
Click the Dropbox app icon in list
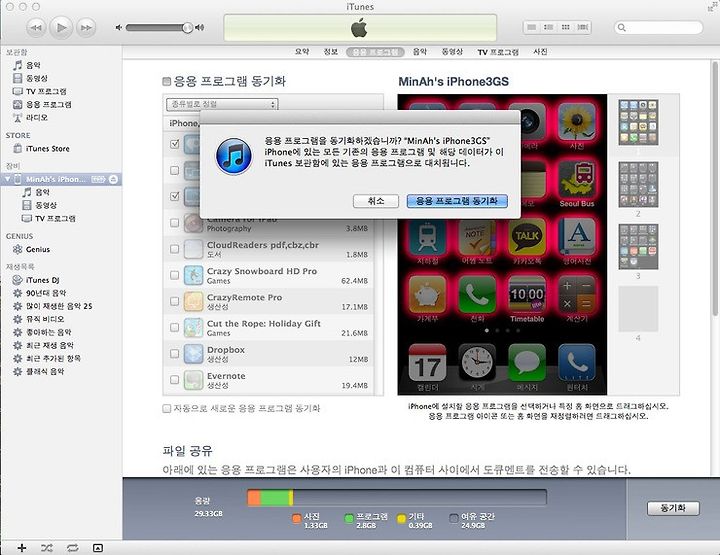pyautogui.click(x=193, y=354)
